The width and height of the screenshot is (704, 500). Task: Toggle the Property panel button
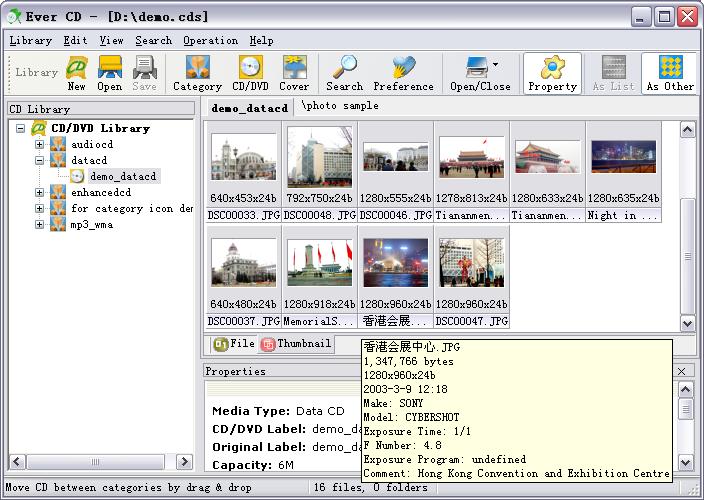pyautogui.click(x=553, y=74)
